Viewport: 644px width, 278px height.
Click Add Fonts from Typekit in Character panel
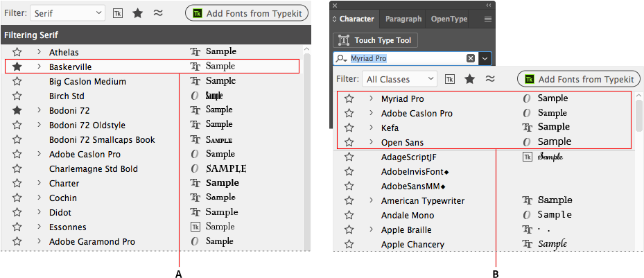point(579,79)
